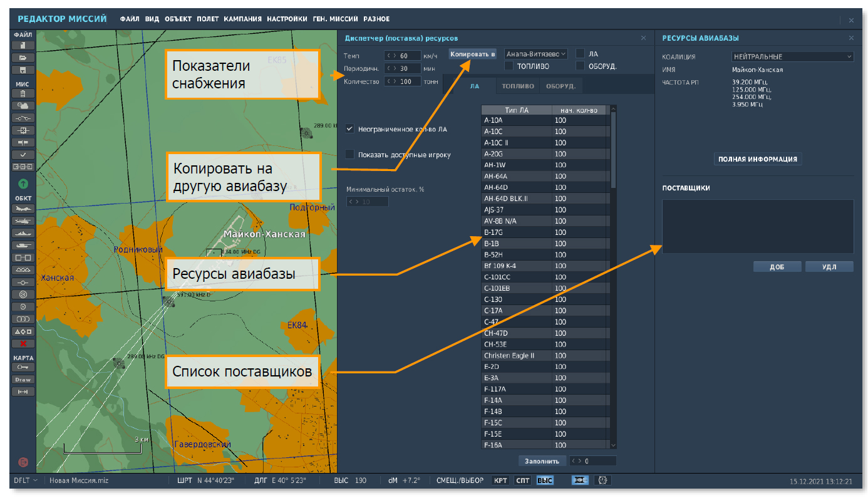Image resolution: width=868 pixels, height=498 pixels.
Task: Uncheck the Неограниченное кол-во ЛА checkbox
Action: [350, 129]
